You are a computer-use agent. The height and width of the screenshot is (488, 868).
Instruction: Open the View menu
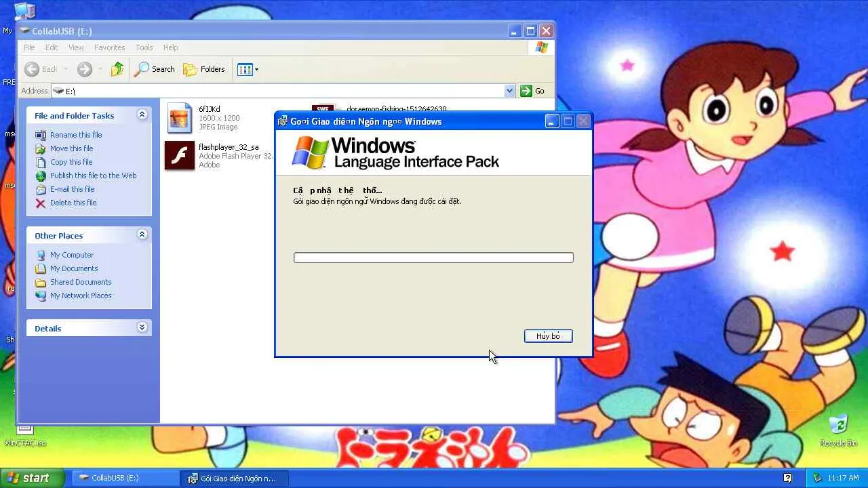pos(76,47)
